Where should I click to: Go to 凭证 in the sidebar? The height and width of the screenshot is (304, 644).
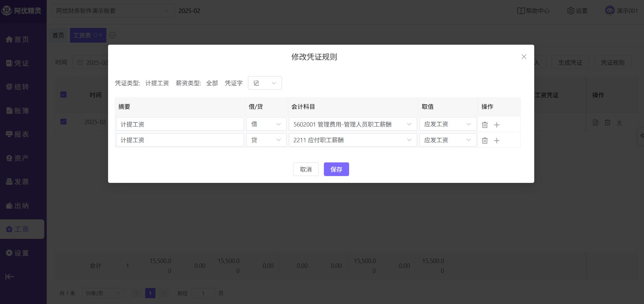pyautogui.click(x=18, y=63)
